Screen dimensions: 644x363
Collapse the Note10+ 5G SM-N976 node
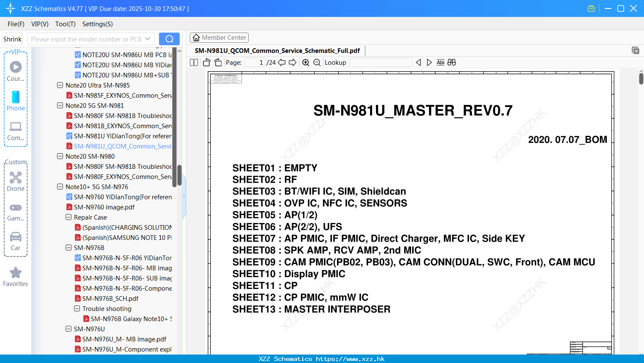(x=60, y=187)
